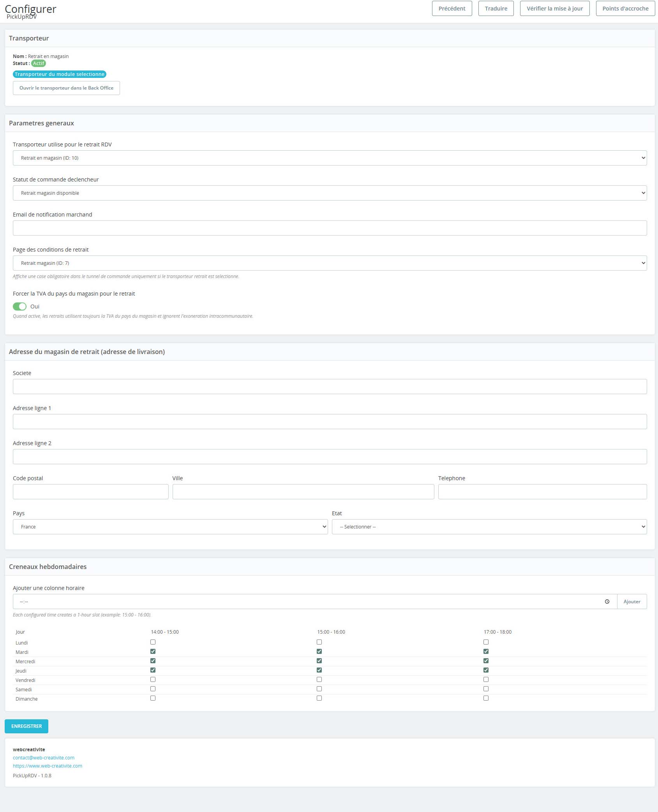Viewport: 658px width, 812px height.
Task: Open the transporteur in Back Office
Action: 66,88
